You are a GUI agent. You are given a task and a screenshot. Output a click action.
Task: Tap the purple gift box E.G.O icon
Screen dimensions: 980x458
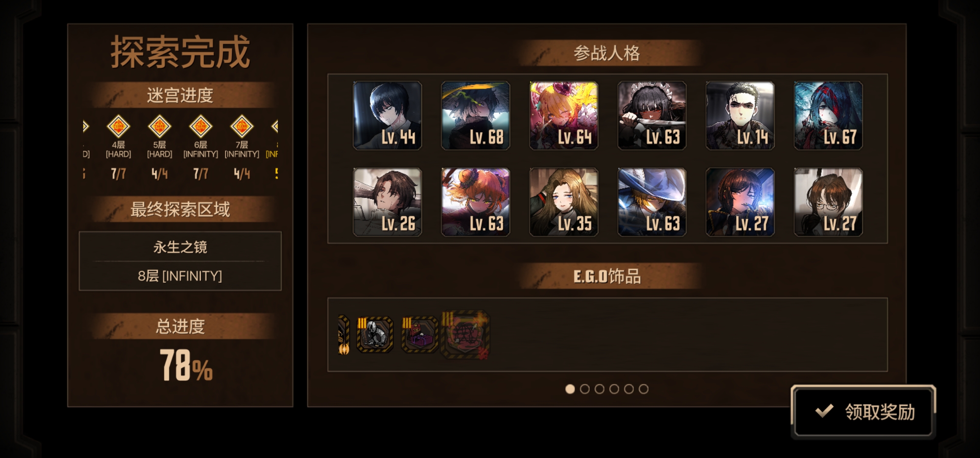point(420,335)
